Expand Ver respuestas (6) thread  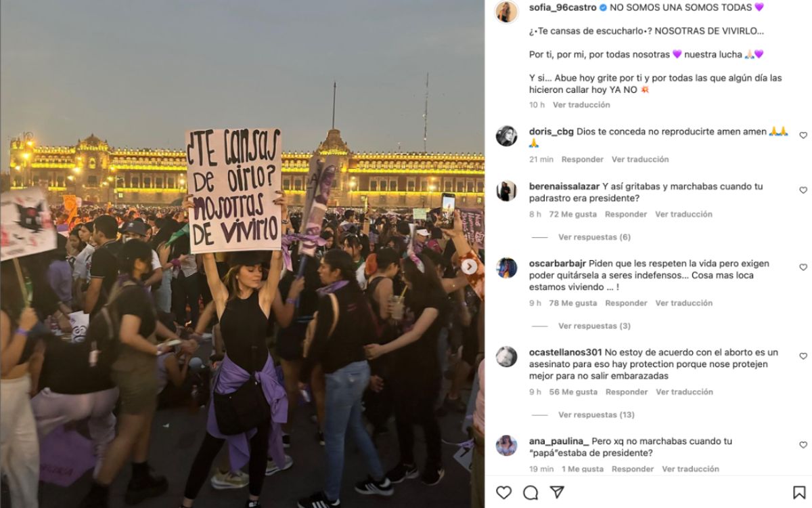(594, 237)
